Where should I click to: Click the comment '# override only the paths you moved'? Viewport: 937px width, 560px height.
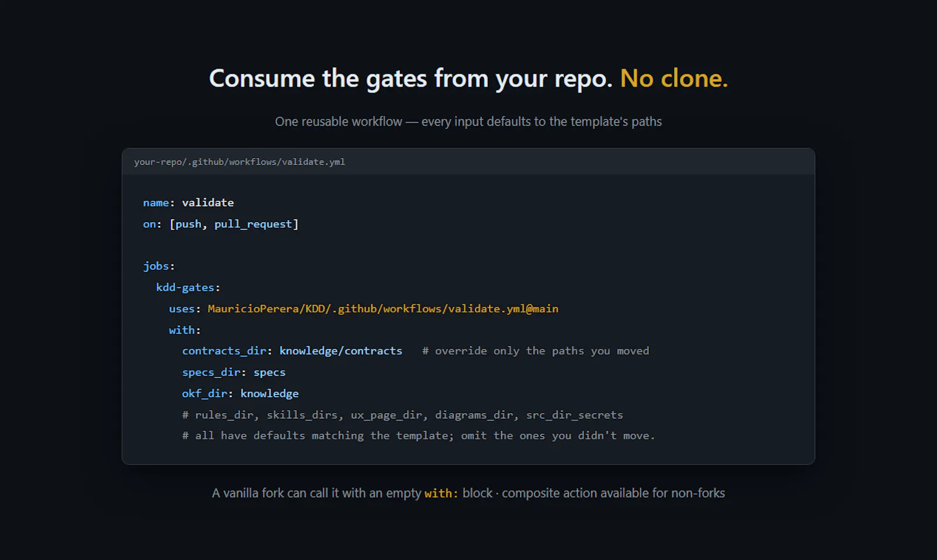(536, 351)
